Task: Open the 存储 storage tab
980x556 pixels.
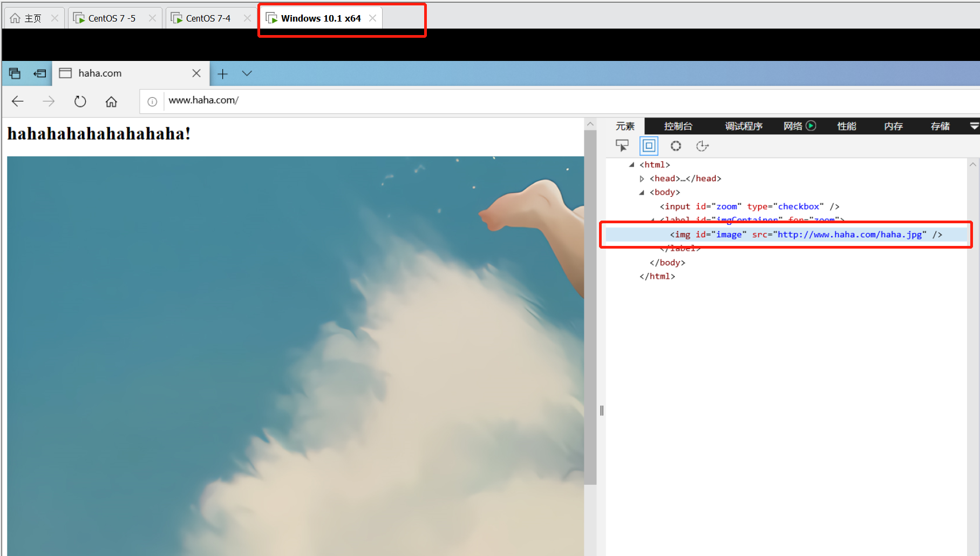Action: click(x=940, y=126)
